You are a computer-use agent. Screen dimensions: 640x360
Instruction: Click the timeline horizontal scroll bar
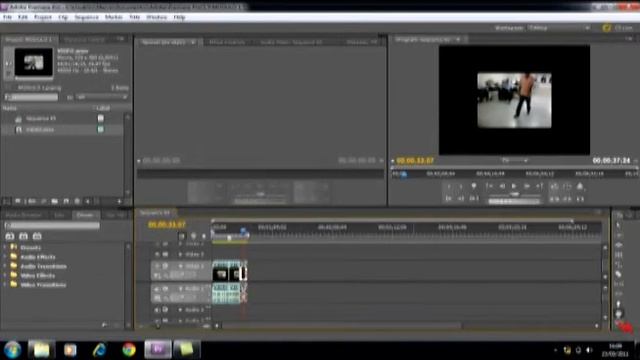click(342, 326)
